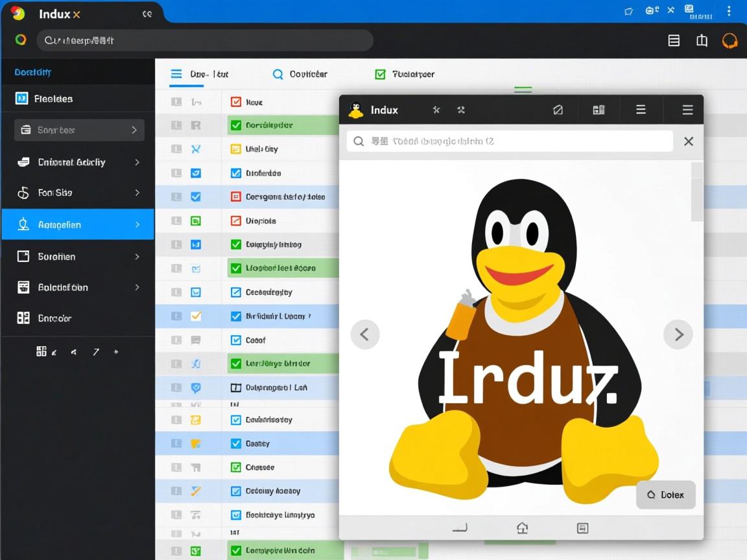
Task: Click inside the popup's search input field
Action: click(512, 141)
